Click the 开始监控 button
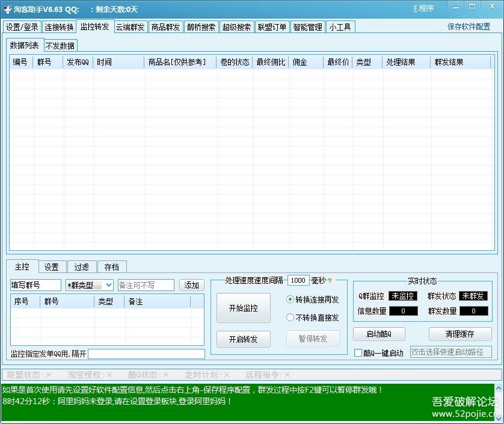 pos(244,308)
